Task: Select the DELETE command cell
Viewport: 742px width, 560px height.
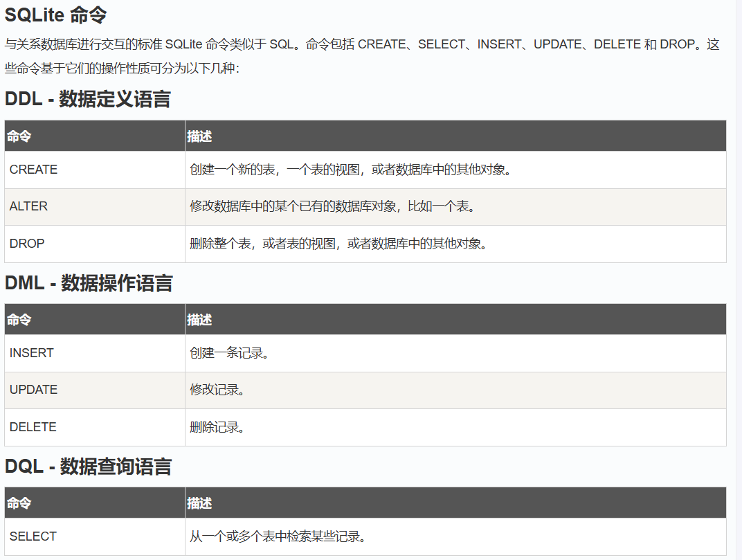Action: [x=33, y=427]
